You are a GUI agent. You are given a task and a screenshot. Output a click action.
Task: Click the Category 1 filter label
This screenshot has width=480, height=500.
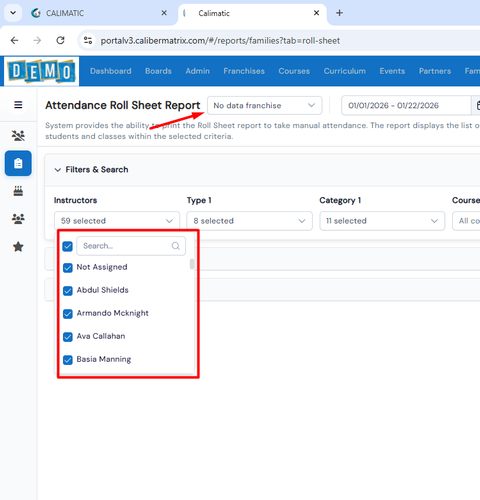point(340,200)
